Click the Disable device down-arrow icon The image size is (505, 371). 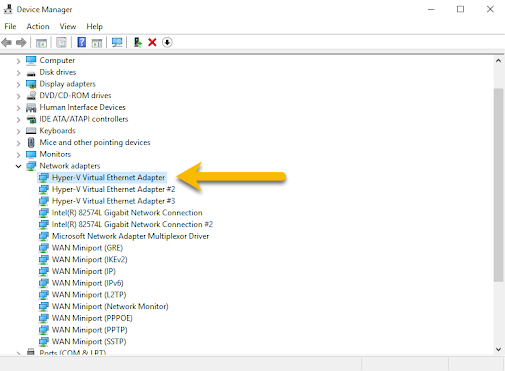pos(167,42)
